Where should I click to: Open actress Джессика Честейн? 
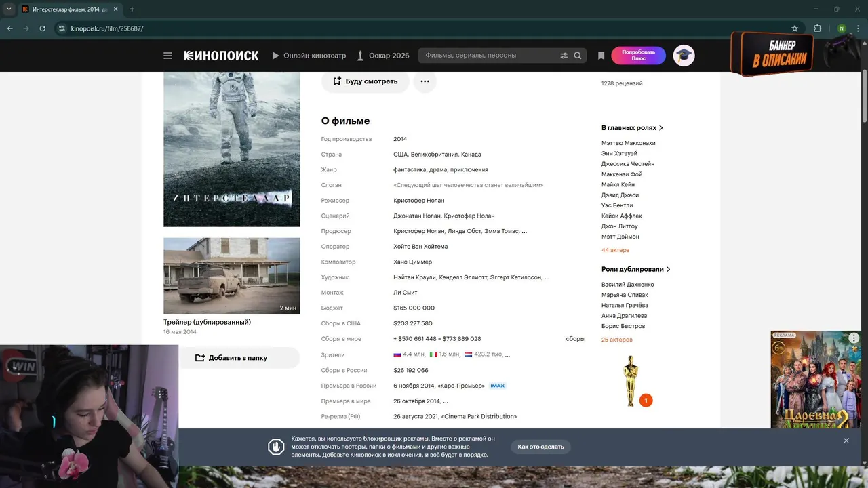point(628,164)
